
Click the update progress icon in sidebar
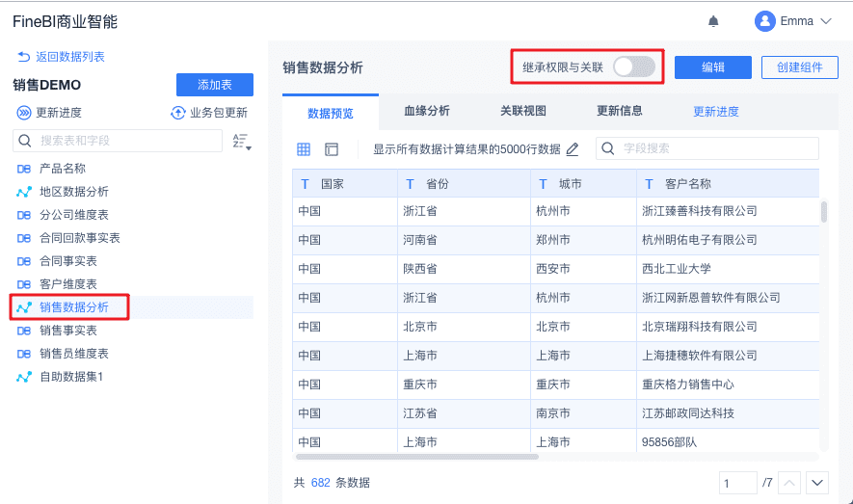23,113
